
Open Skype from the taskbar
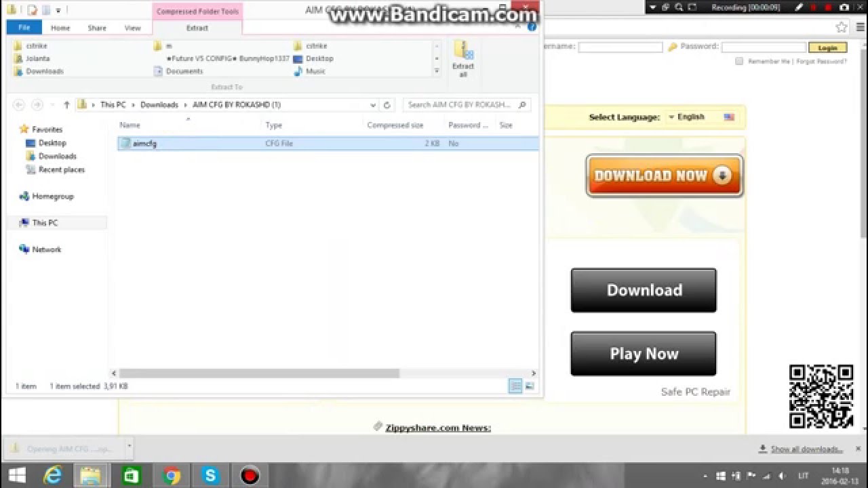[x=210, y=476]
